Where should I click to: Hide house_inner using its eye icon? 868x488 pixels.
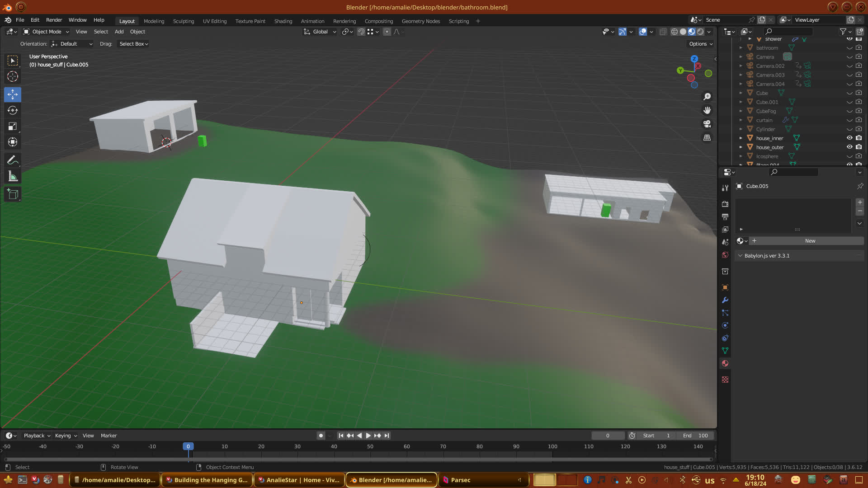pyautogui.click(x=849, y=138)
